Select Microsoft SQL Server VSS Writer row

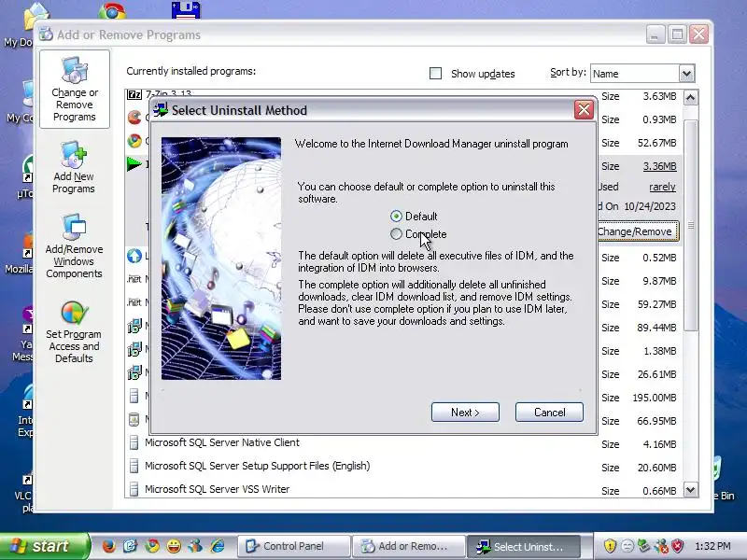coord(404,489)
